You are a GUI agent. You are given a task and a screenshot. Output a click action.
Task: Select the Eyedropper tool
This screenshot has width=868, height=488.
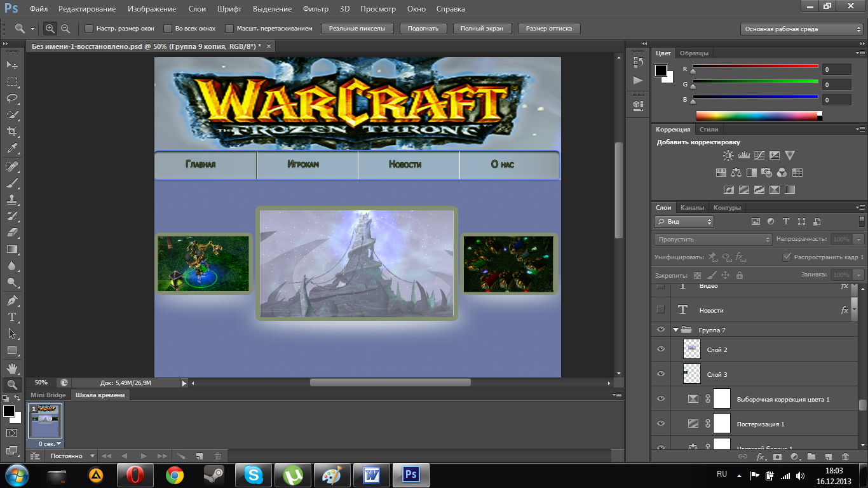[12, 148]
